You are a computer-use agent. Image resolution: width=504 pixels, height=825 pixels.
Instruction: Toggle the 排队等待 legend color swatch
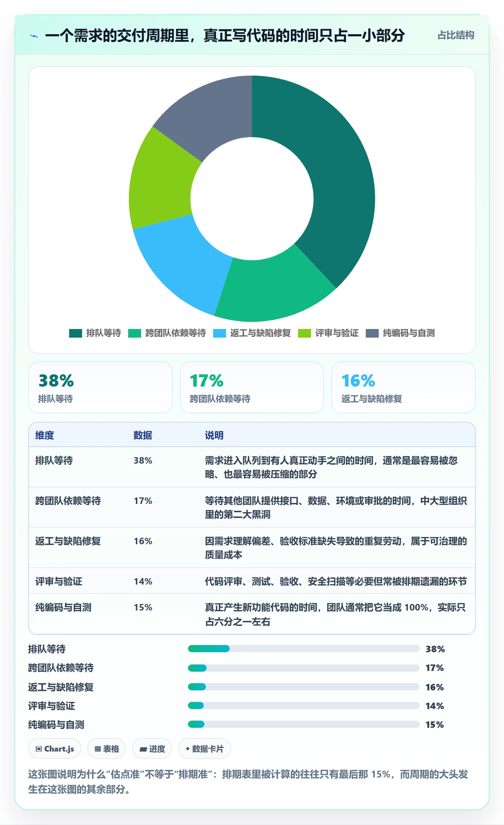pos(76,333)
